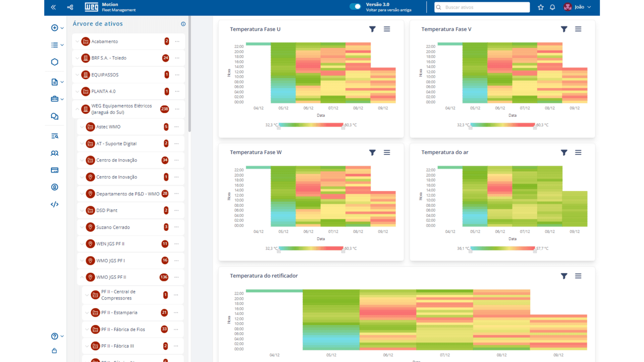
Task: Filter the Temperatura Fase U chart
Action: (372, 29)
